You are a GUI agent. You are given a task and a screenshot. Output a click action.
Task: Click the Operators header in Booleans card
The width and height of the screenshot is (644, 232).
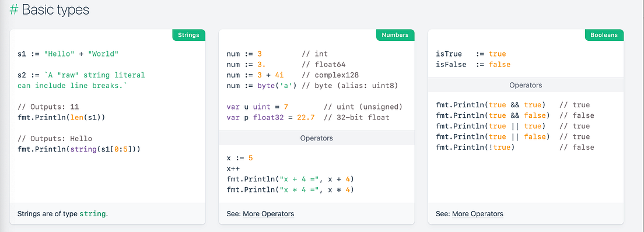pyautogui.click(x=526, y=86)
